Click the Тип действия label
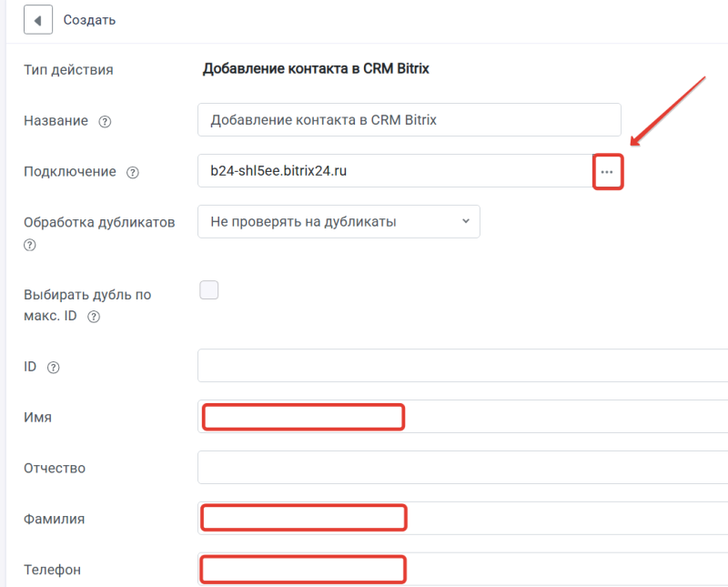Image resolution: width=728 pixels, height=587 pixels. click(68, 70)
